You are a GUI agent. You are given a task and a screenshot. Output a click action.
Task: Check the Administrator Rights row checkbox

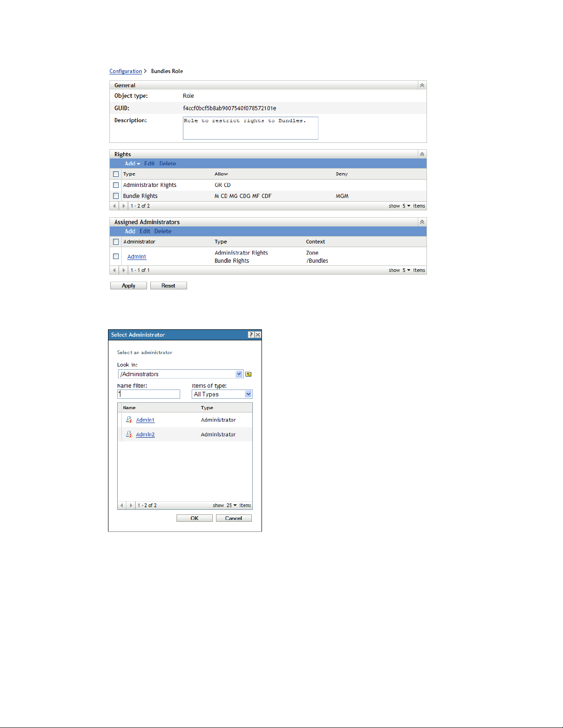(x=116, y=185)
